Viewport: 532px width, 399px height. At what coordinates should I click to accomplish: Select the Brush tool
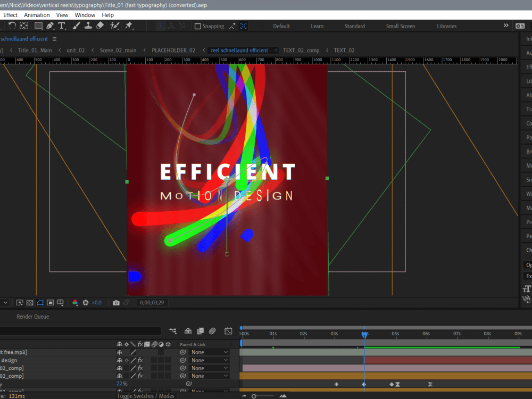point(76,26)
